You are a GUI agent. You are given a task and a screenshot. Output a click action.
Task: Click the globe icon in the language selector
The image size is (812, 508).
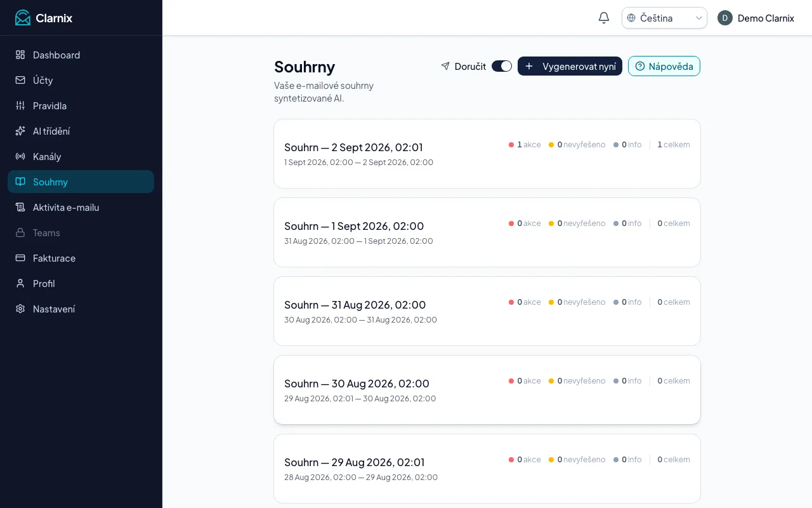(x=631, y=18)
